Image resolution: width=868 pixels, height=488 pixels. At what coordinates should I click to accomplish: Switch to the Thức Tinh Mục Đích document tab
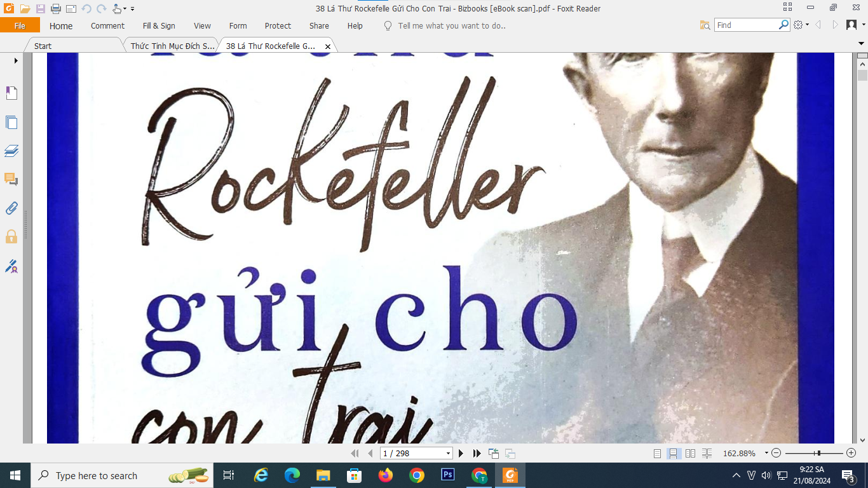[x=172, y=46]
